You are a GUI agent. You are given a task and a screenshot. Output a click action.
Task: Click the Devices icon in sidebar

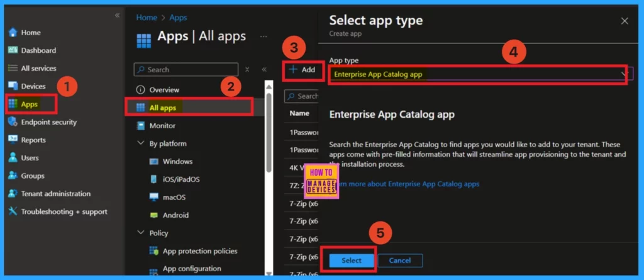13,86
